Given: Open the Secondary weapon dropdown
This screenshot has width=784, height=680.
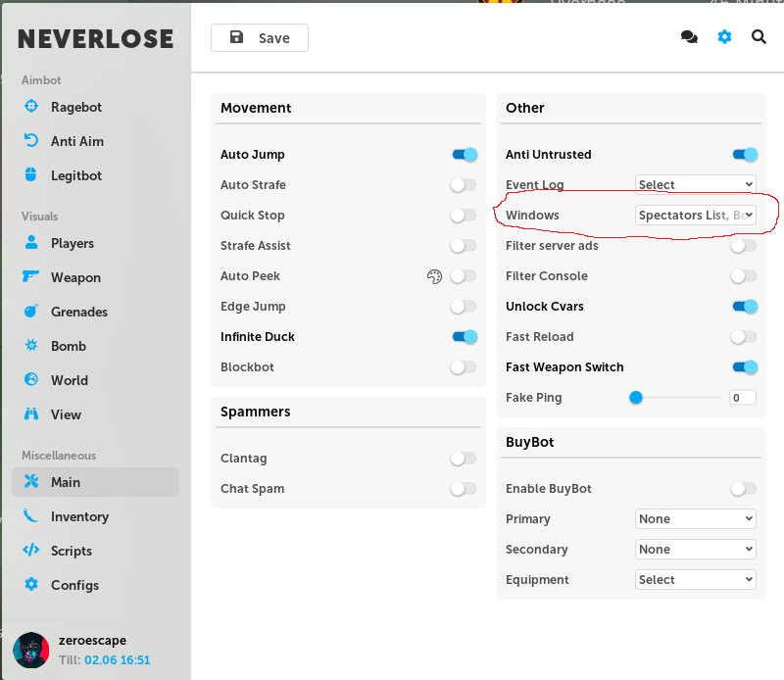Looking at the screenshot, I should (696, 549).
